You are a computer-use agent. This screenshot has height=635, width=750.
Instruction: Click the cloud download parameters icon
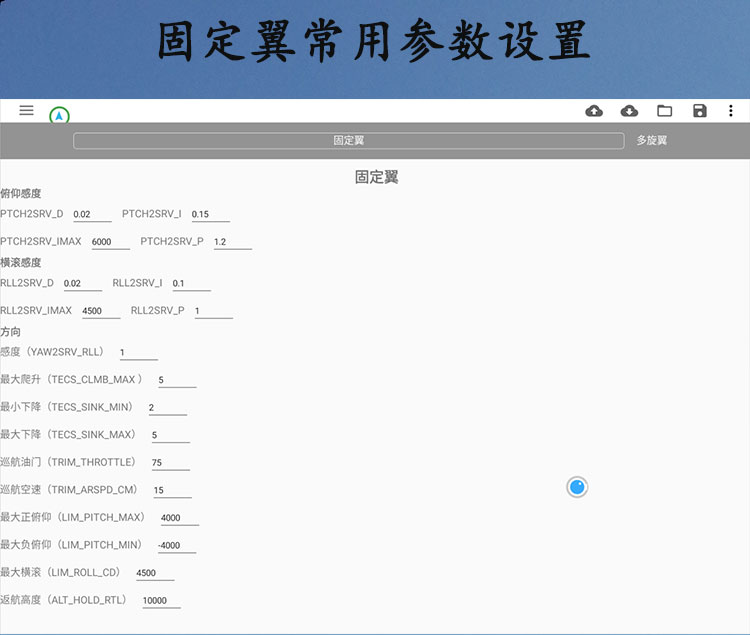click(629, 111)
